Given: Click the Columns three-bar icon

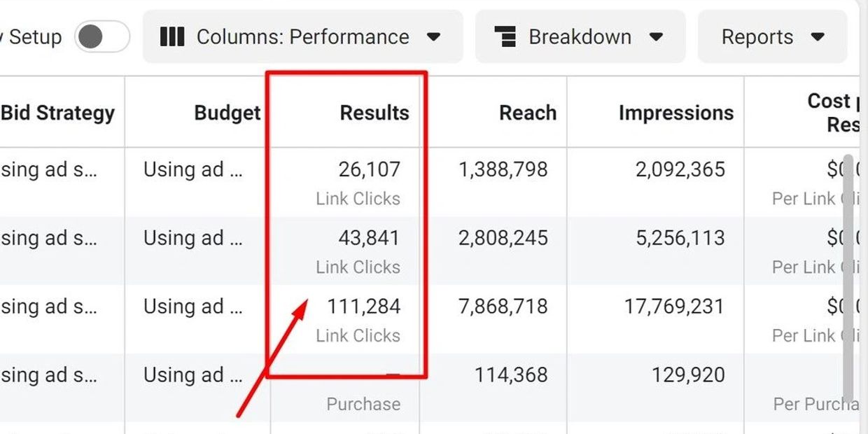Looking at the screenshot, I should pyautogui.click(x=172, y=36).
